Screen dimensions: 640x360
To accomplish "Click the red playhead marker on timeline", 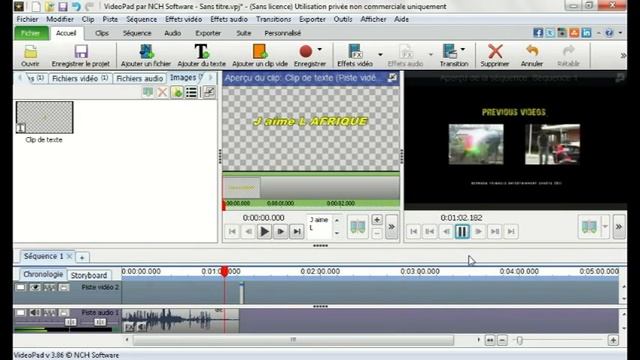I will [224, 271].
